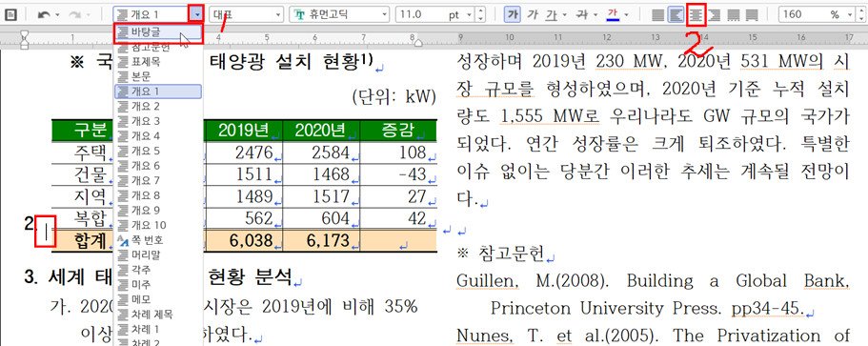This screenshot has width=868, height=346.
Task: Select left alignment icon
Action: [676, 15]
